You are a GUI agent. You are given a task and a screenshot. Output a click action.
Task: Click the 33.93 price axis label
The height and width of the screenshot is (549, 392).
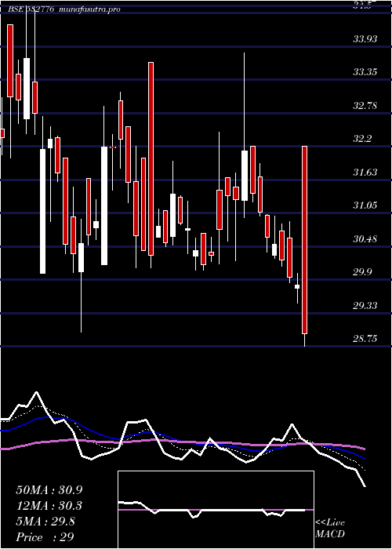(x=365, y=39)
